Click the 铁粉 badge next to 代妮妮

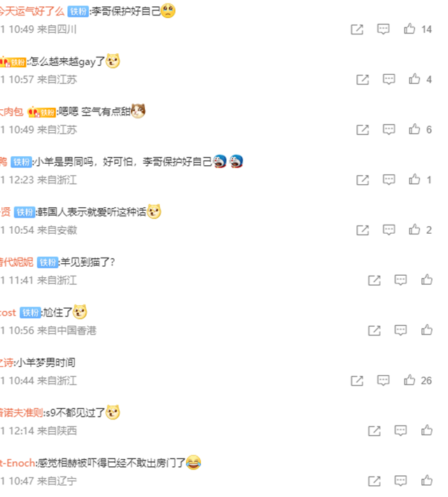(48, 262)
